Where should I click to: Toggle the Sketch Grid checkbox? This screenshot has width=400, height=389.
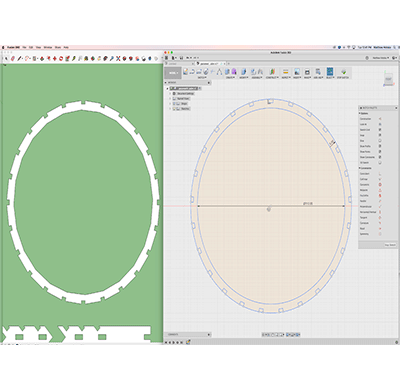(380, 130)
